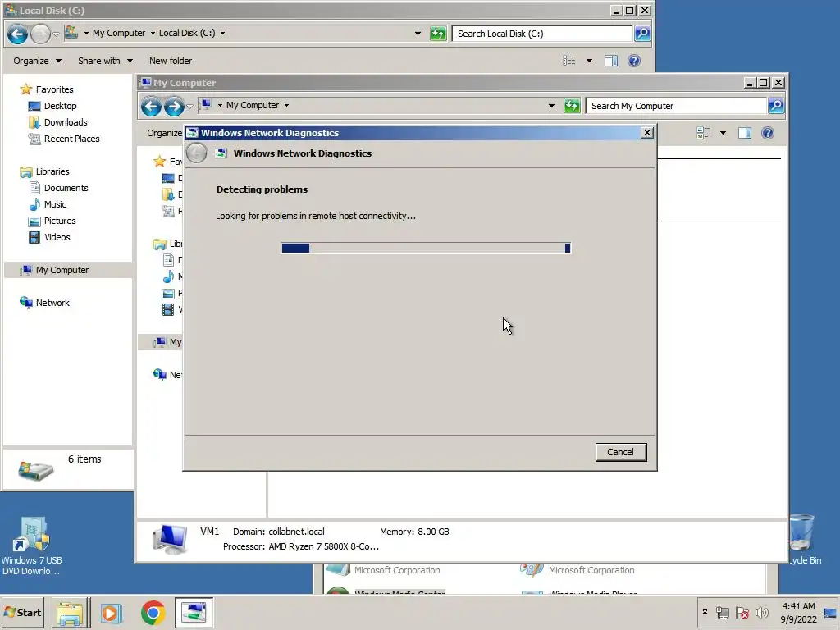Click search icon in My Computer window

point(776,106)
